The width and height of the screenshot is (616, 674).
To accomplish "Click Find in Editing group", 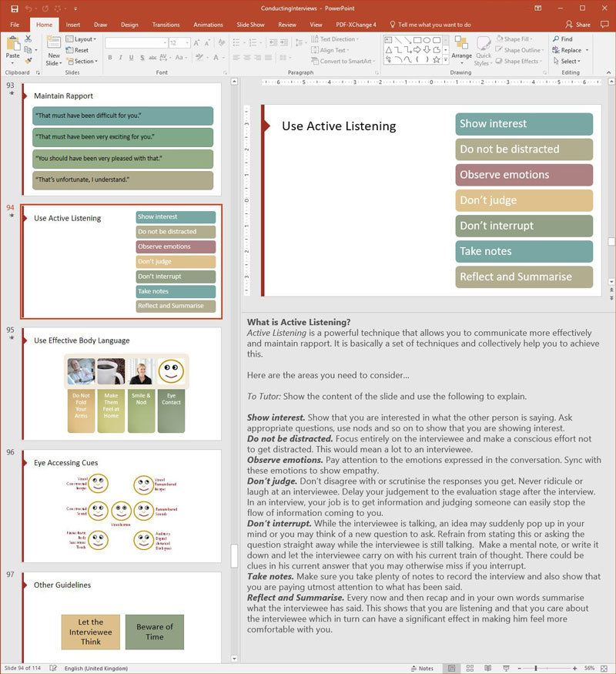I will coord(563,39).
